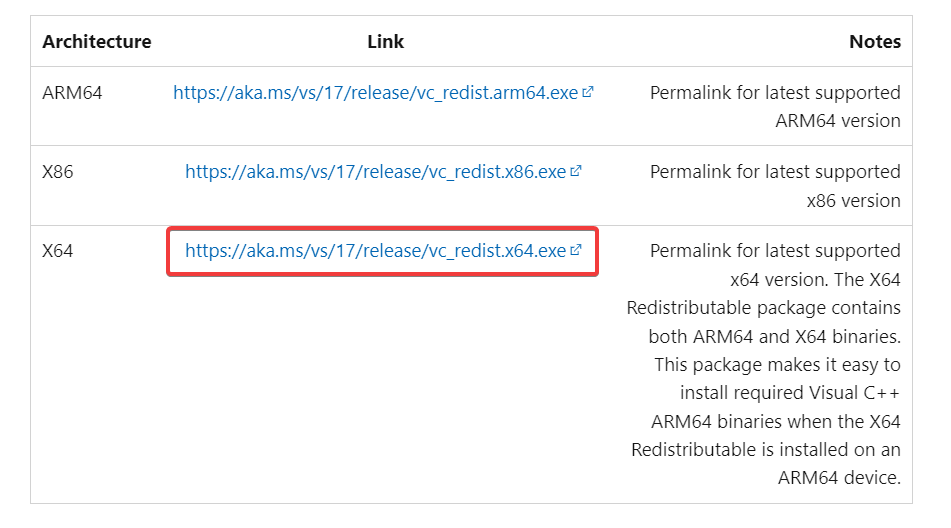Click external-link icon after arm64.exe URL
Image resolution: width=951 pixels, height=528 pixels.
(x=588, y=92)
